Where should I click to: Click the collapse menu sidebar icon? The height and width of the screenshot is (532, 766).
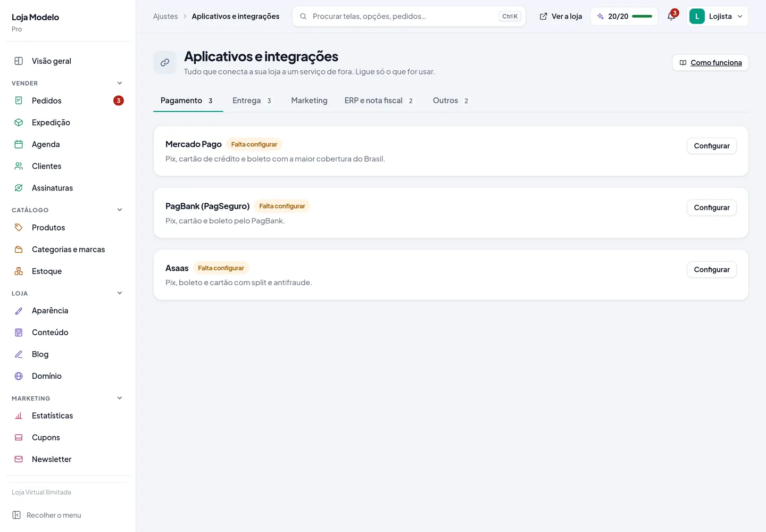16,515
